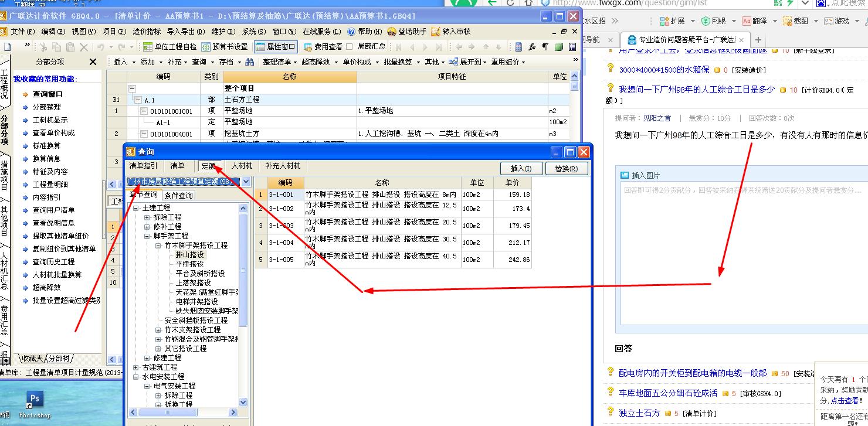The width and height of the screenshot is (868, 426).
Task: Click the answer text input box
Action: pos(744,253)
